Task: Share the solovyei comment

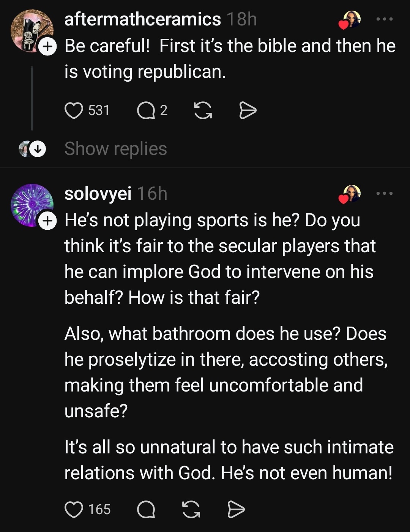Action: click(x=236, y=509)
